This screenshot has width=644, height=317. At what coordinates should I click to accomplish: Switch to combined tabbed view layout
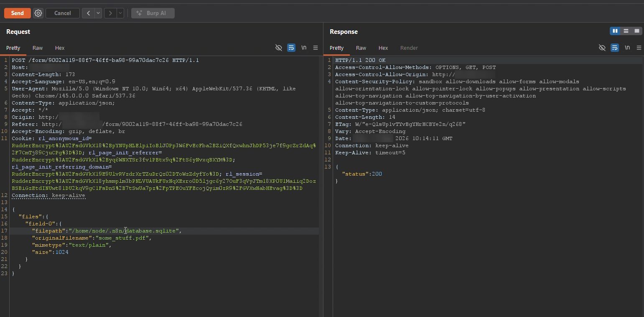(x=636, y=31)
